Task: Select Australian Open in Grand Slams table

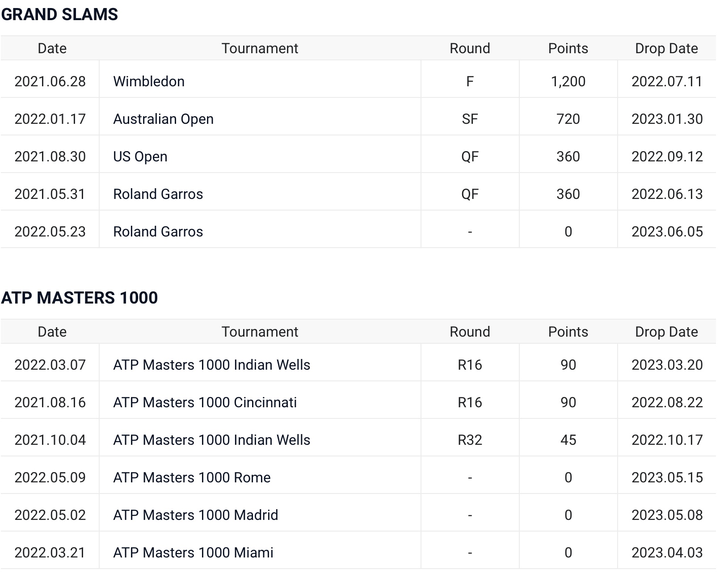Action: [x=163, y=119]
